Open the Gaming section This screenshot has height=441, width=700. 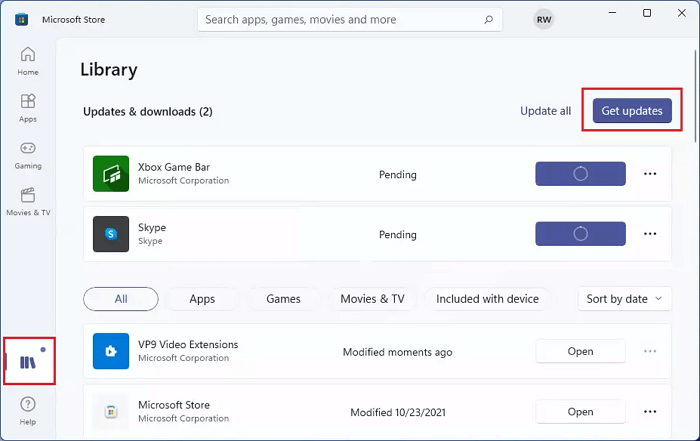pyautogui.click(x=28, y=153)
